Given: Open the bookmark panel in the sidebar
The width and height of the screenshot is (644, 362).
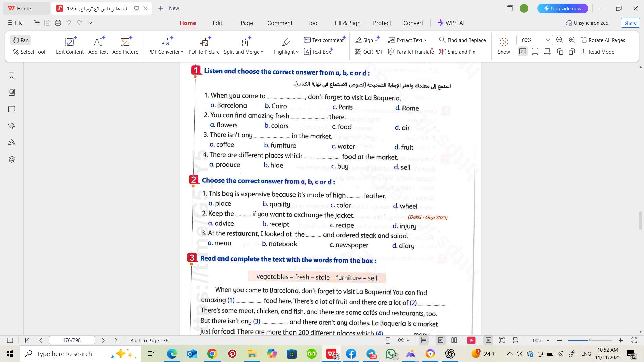Looking at the screenshot, I should (11, 75).
